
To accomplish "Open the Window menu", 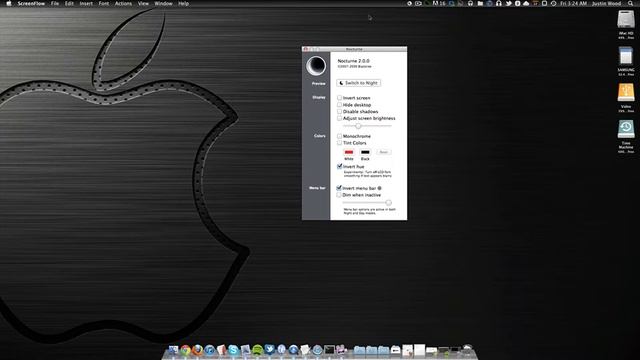I will [163, 3].
